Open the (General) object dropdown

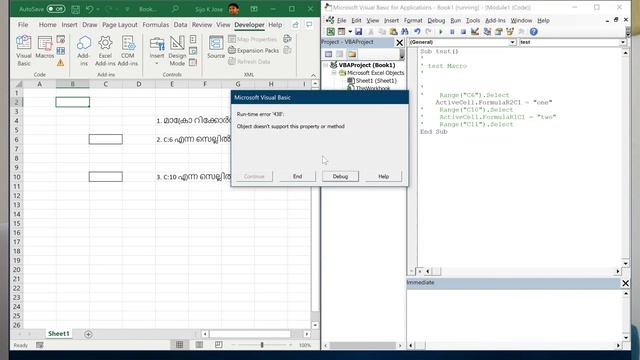[512, 42]
